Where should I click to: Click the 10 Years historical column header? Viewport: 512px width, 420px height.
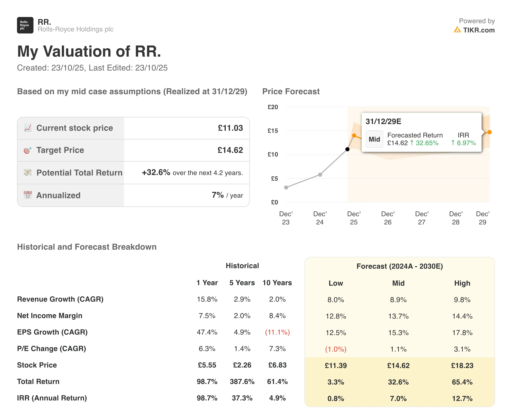[x=277, y=283]
